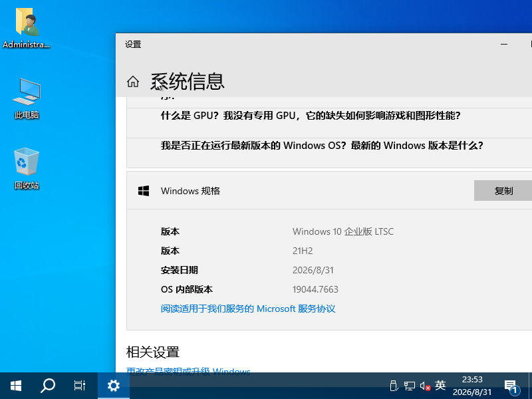Select OS build value 19044.7663
Viewport: 532px width, 399px height.
click(315, 289)
